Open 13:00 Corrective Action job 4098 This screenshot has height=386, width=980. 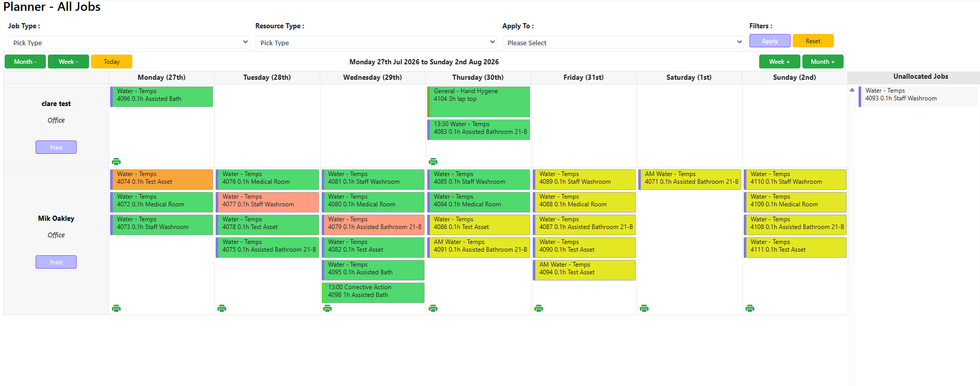[373, 293]
